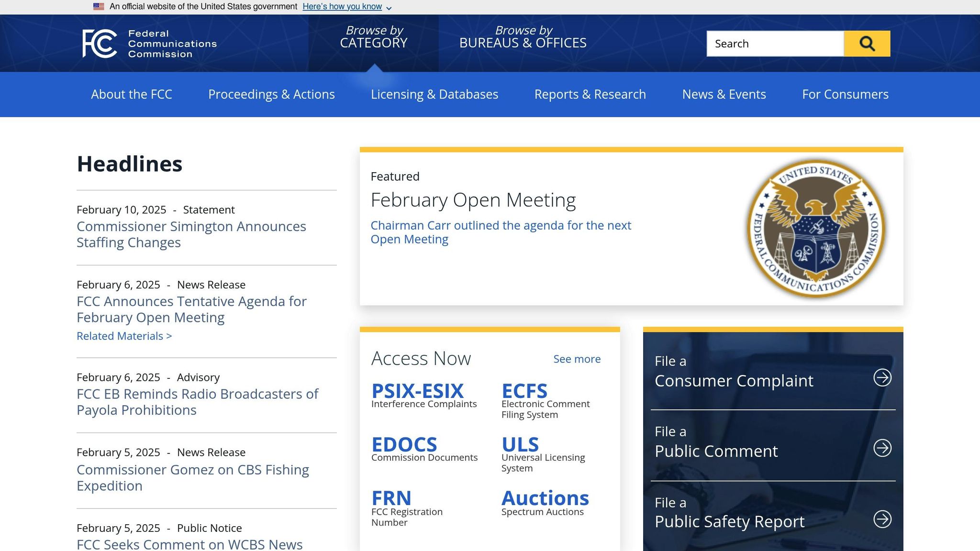Image resolution: width=980 pixels, height=551 pixels.
Task: Click the yellow search magnifier button
Action: pos(867,44)
